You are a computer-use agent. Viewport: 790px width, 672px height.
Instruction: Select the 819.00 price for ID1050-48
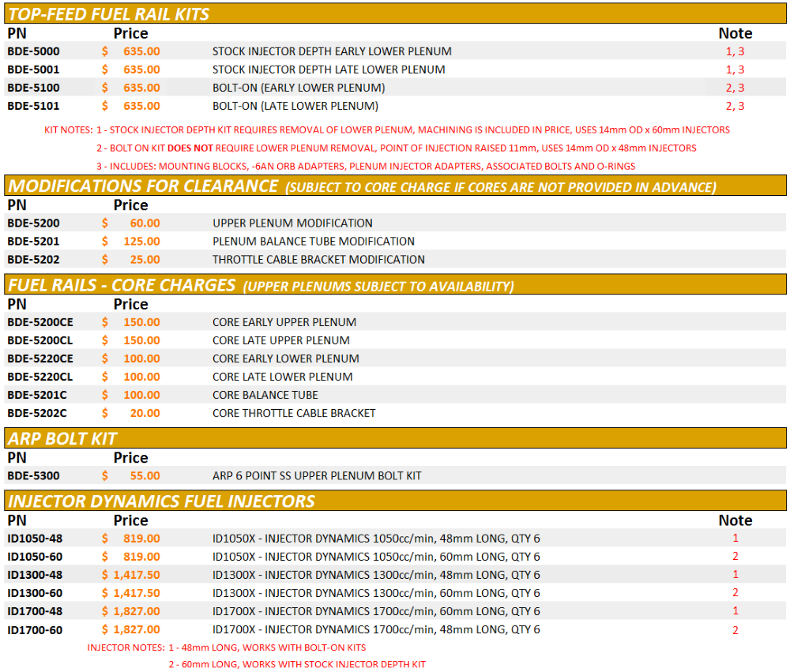(141, 539)
